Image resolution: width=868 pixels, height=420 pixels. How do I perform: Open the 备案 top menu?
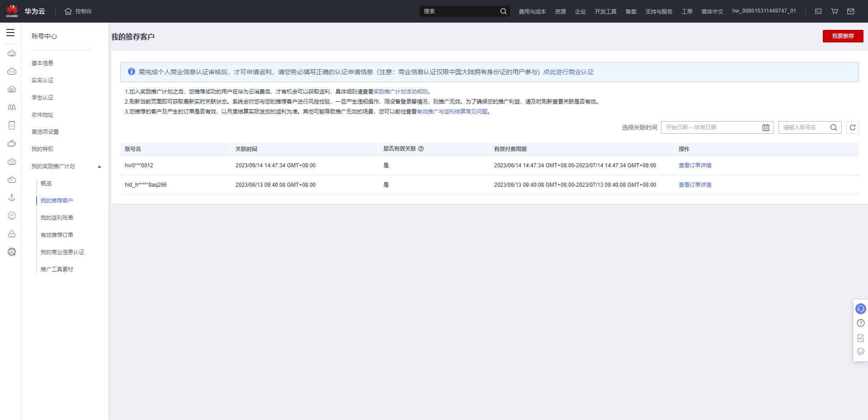coord(631,11)
